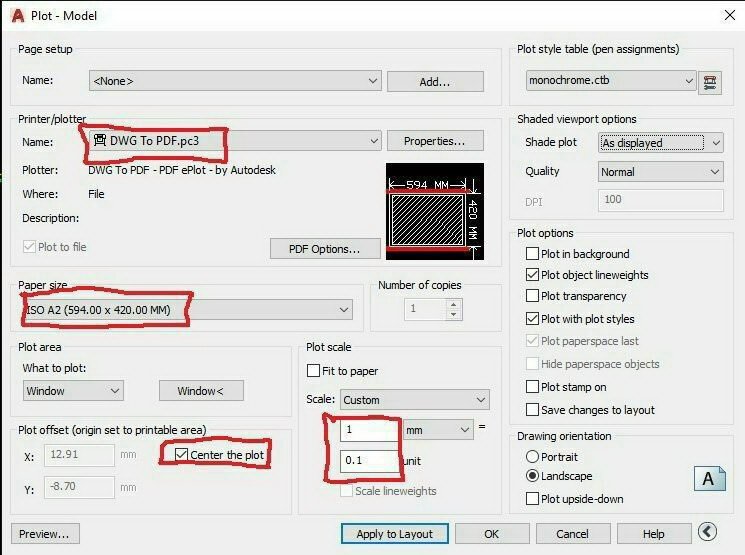Disable Plot object lineweights

(x=532, y=275)
